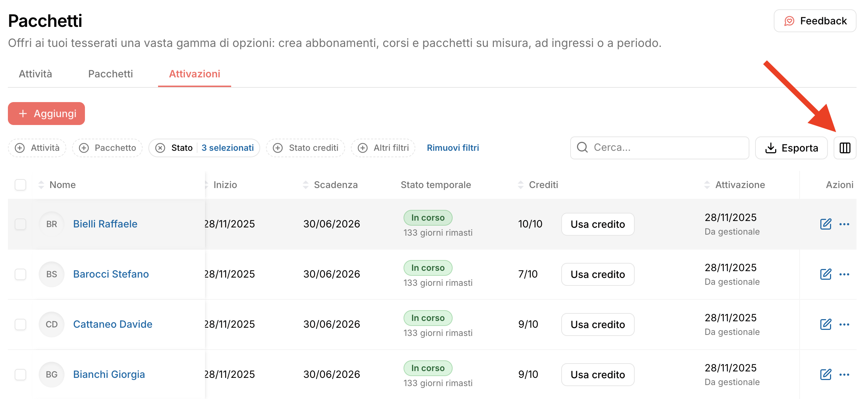This screenshot has height=399, width=868.
Task: Click the edit icon for Cattaneo Davide
Action: point(825,325)
